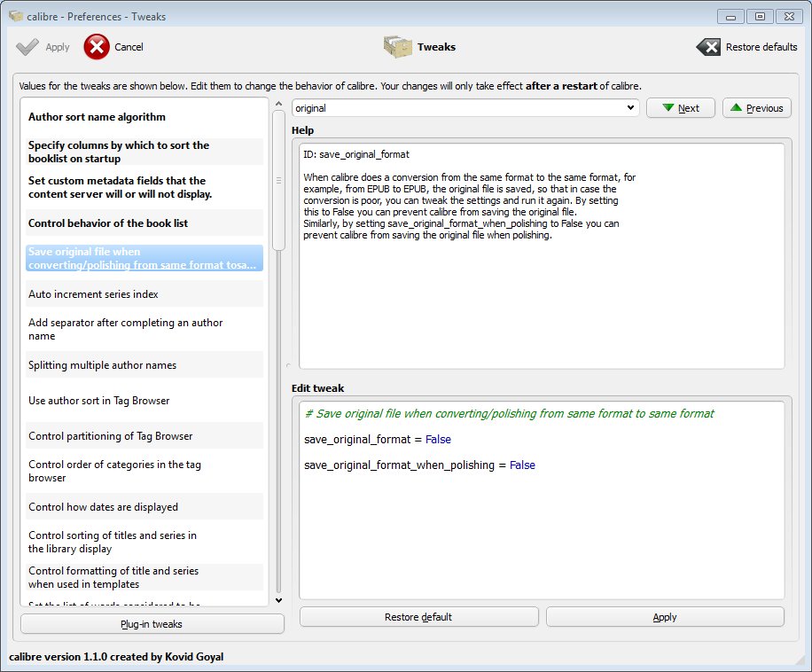Select 'Author sort name algorithm' tweak
The width and height of the screenshot is (812, 672).
tap(144, 117)
